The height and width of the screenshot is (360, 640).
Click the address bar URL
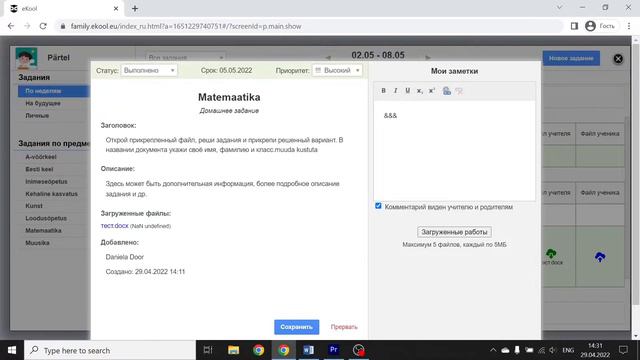[186, 26]
